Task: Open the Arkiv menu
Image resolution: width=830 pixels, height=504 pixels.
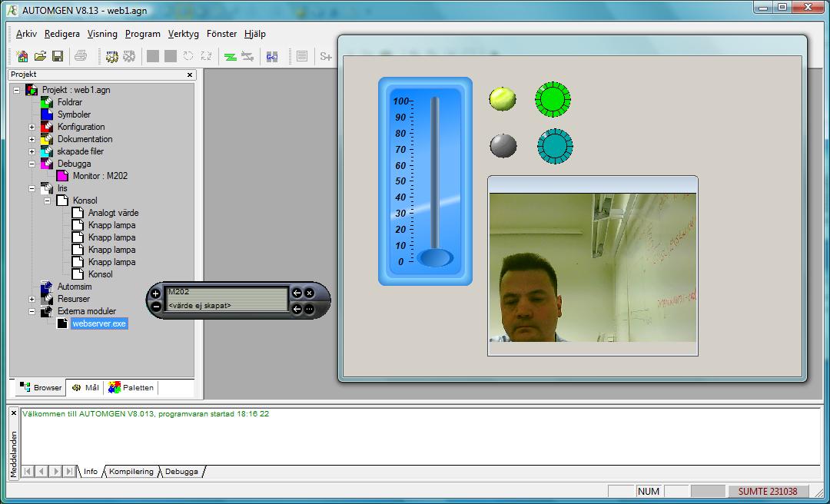Action: [26, 34]
